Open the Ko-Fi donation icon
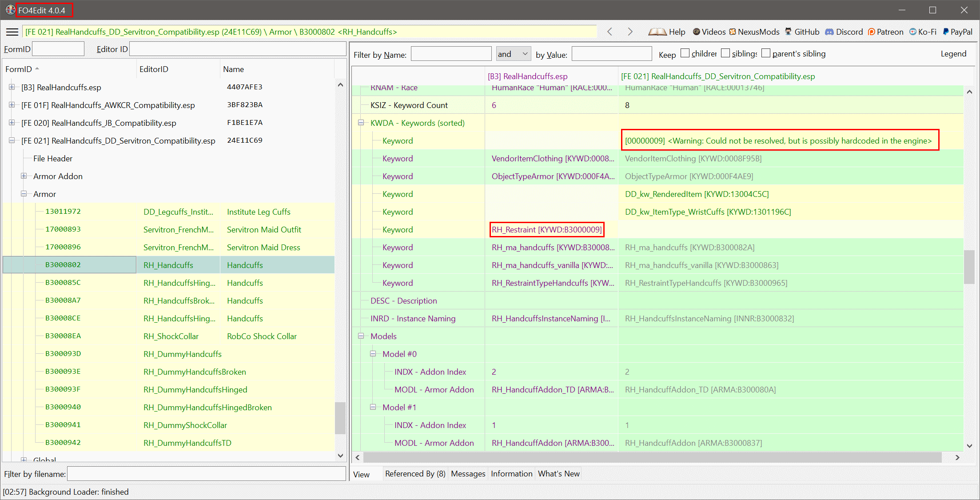 912,32
